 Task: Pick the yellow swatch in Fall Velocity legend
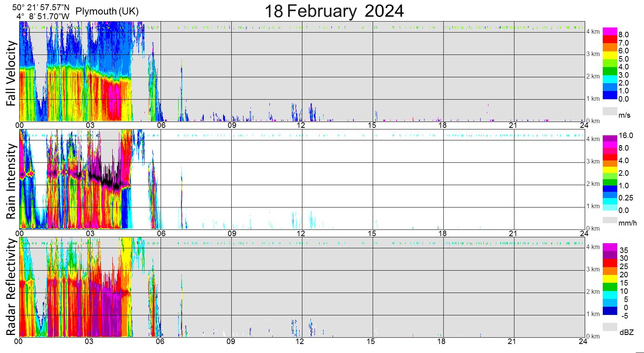tap(610, 55)
